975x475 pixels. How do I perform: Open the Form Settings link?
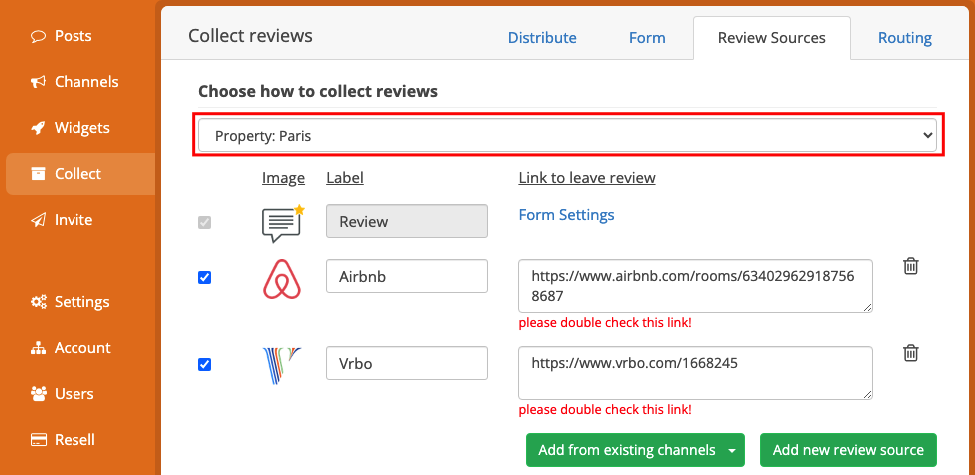pyautogui.click(x=566, y=215)
